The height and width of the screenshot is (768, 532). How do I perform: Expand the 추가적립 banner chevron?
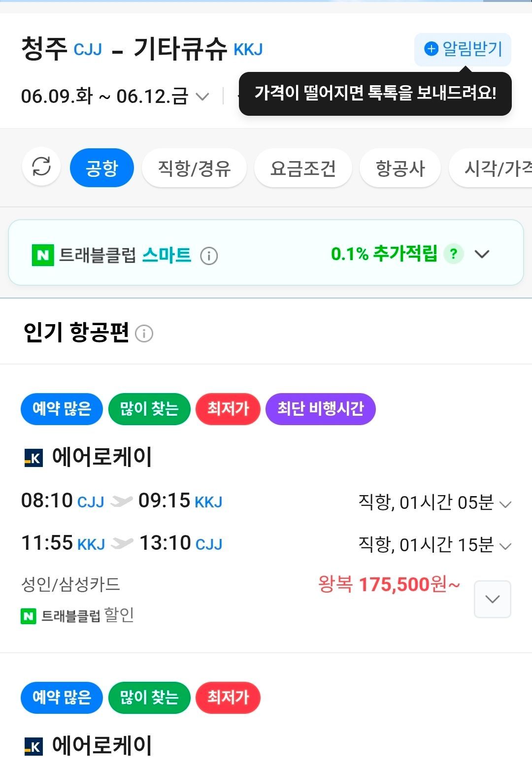tap(482, 254)
